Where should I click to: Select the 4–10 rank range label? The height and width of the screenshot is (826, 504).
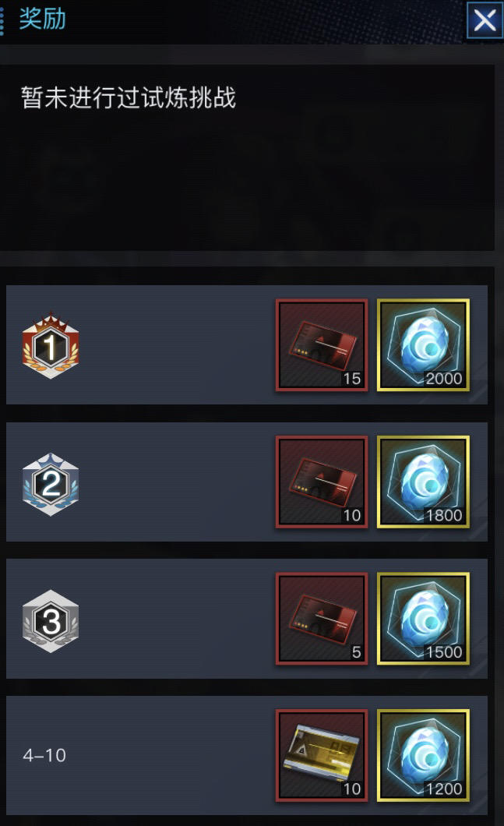[x=44, y=755]
